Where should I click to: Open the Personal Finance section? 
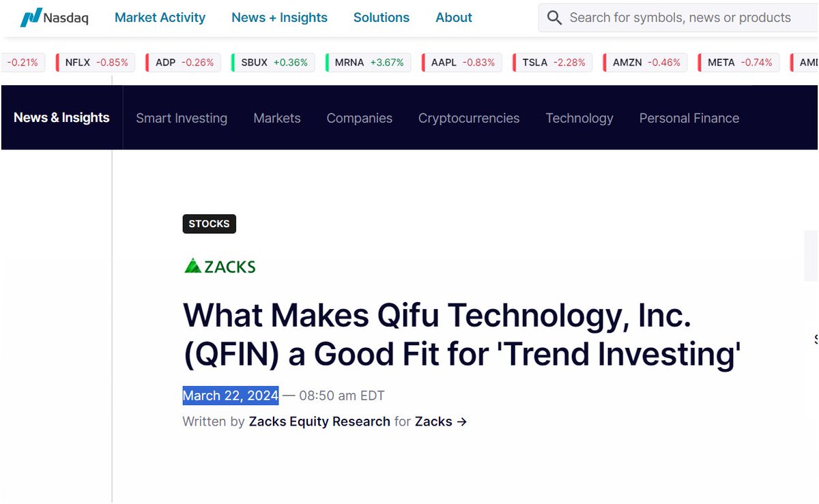pyautogui.click(x=689, y=118)
